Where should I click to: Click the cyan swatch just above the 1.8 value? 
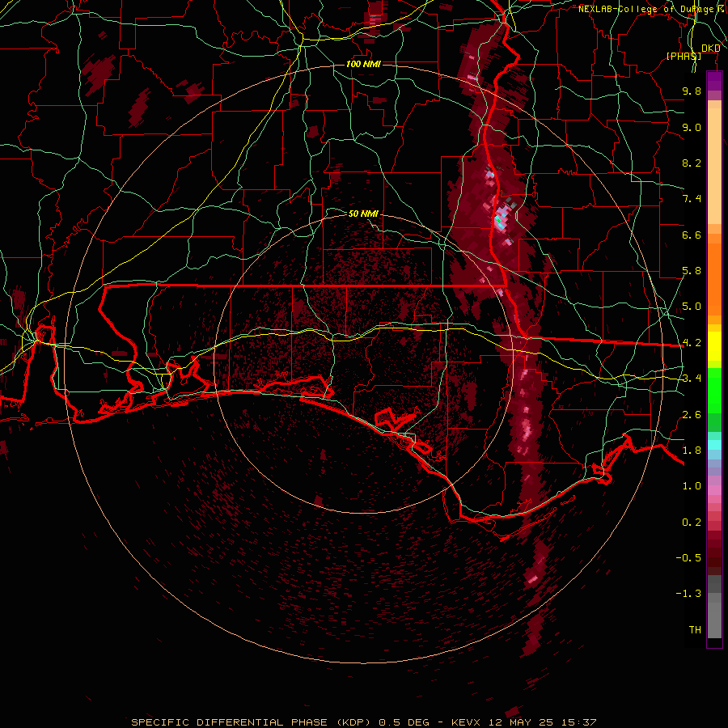(714, 445)
